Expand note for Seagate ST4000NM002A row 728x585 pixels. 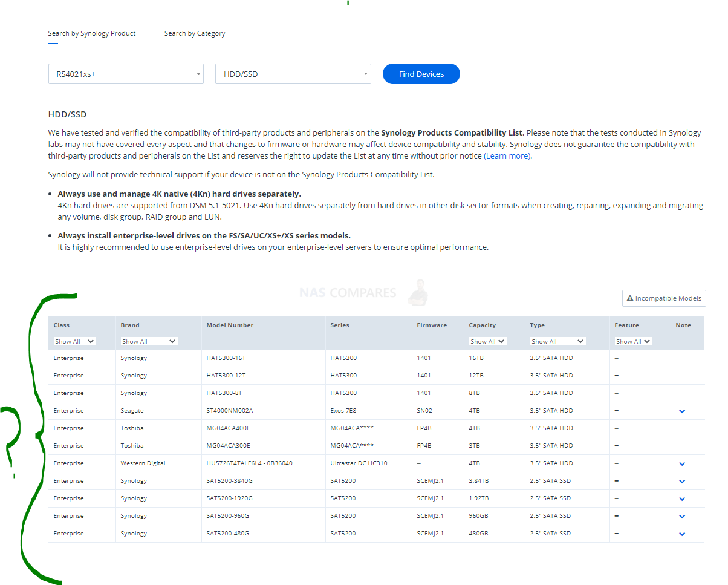coord(682,411)
